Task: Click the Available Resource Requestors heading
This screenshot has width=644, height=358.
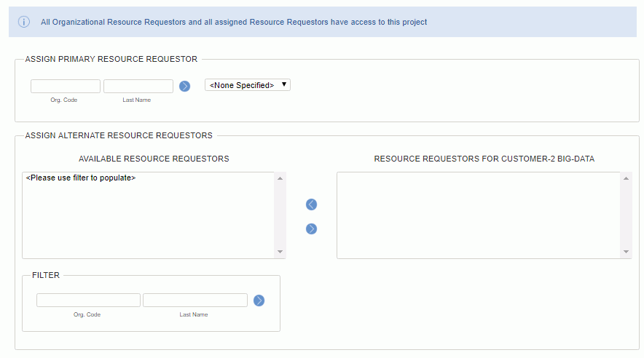Action: [154, 159]
